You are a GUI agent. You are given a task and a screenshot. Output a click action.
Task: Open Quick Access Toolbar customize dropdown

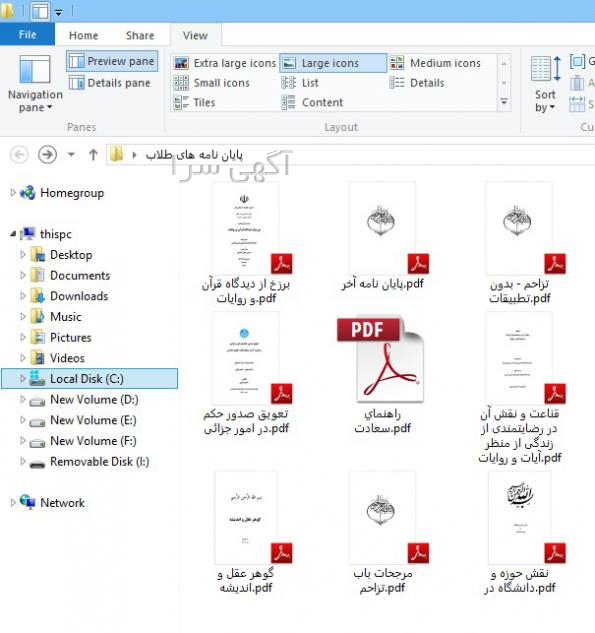[x=59, y=13]
